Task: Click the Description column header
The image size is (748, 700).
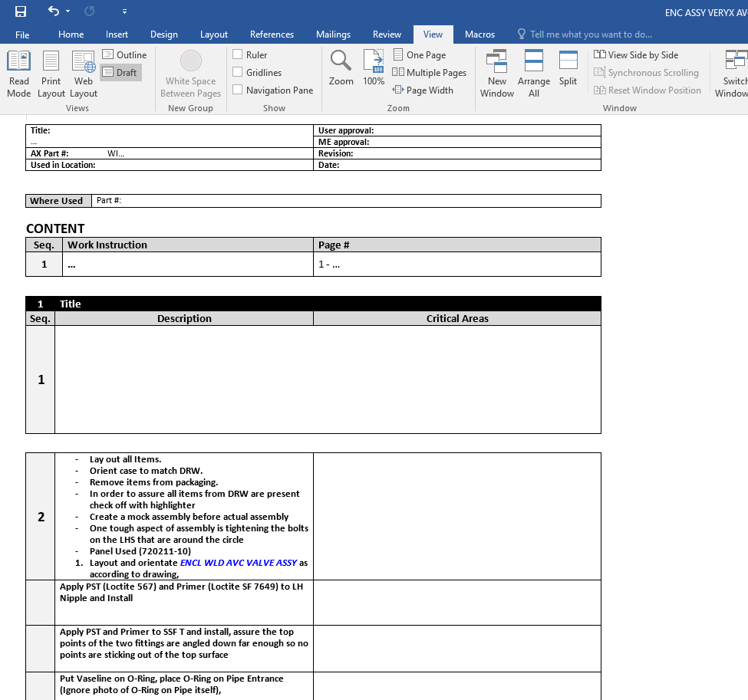Action: (184, 318)
